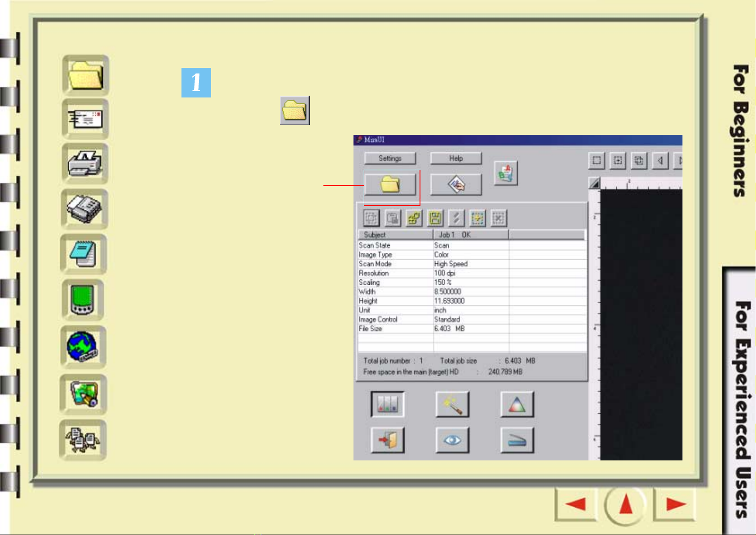Click the eye preview button

click(452, 440)
